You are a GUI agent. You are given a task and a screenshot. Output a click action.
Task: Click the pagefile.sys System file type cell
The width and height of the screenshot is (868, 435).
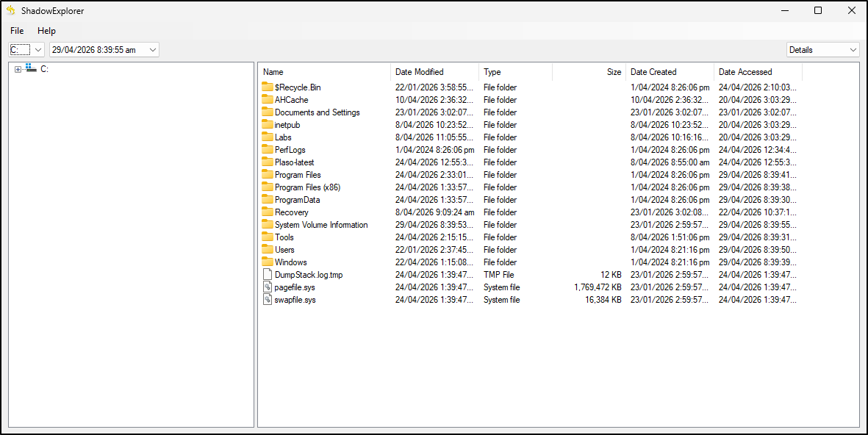501,287
